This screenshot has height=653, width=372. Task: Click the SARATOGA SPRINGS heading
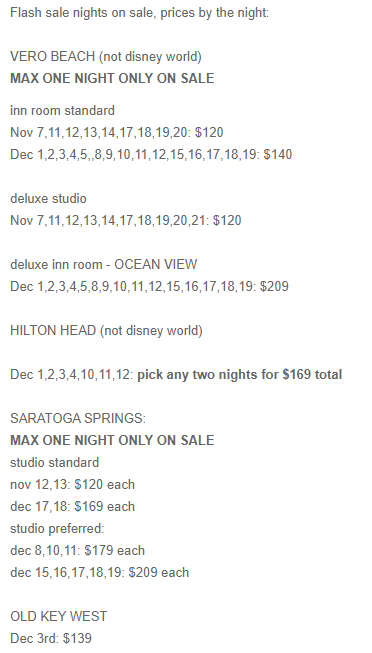pyautogui.click(x=78, y=419)
